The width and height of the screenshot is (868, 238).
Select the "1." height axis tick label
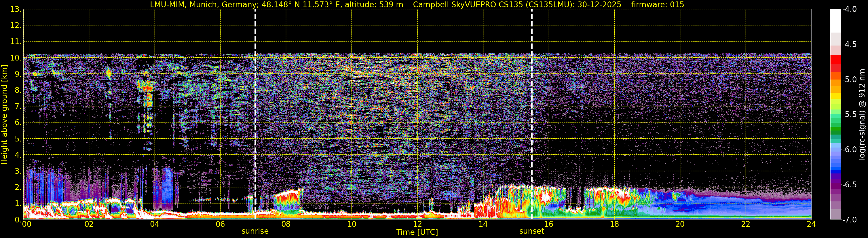(x=18, y=203)
